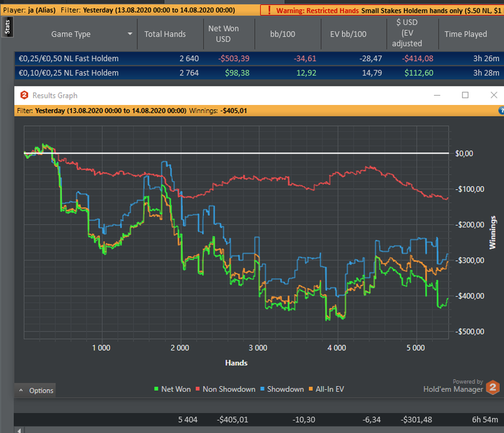Click the -28,47 EV bb/100 value
The image size is (504, 433).
pyautogui.click(x=371, y=58)
